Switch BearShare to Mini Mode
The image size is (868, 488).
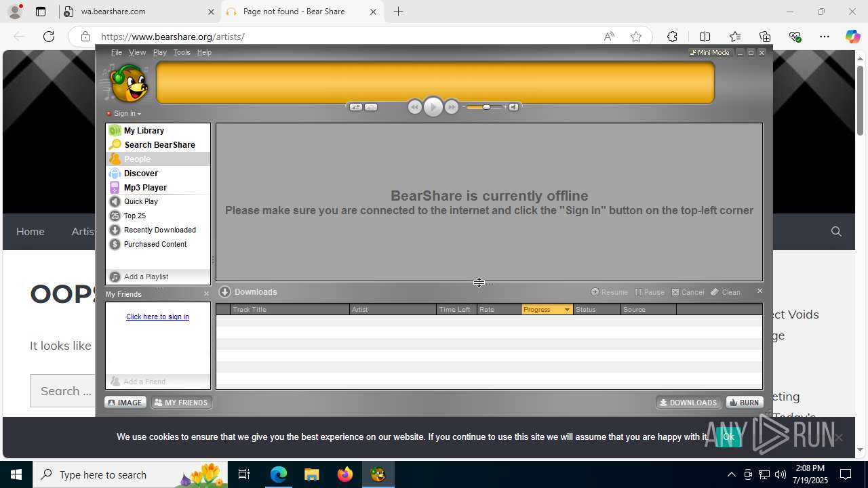709,52
